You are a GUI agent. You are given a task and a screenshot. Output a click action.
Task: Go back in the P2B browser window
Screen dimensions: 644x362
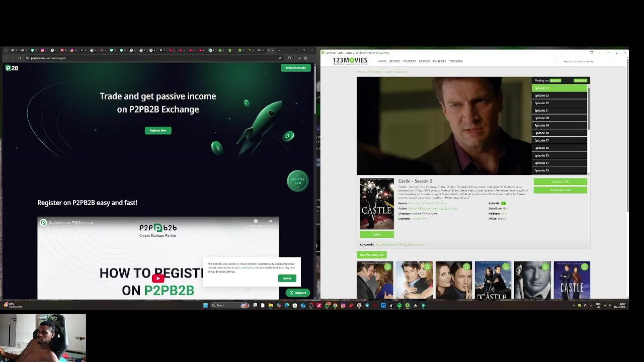(6, 58)
